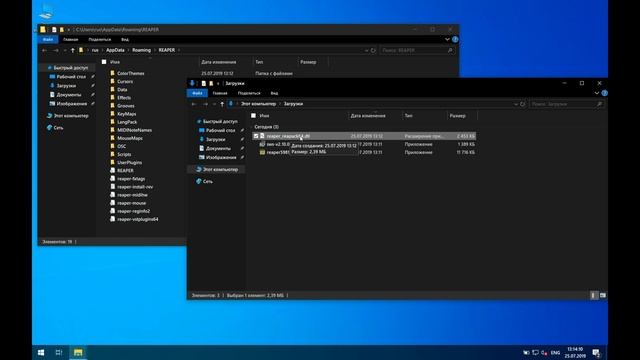The image size is (640, 360).
Task: Select the Scripts folder
Action: click(124, 154)
